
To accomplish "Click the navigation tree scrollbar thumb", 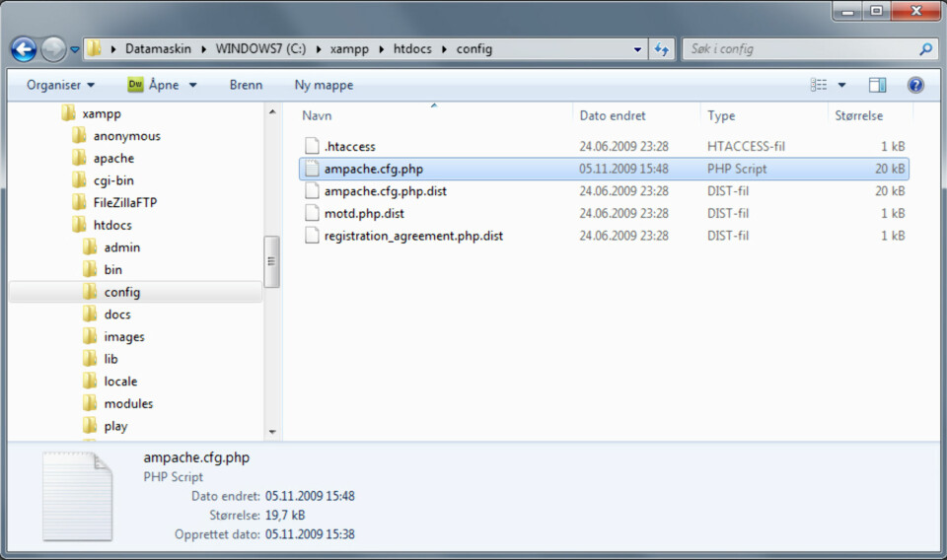I will click(x=272, y=262).
